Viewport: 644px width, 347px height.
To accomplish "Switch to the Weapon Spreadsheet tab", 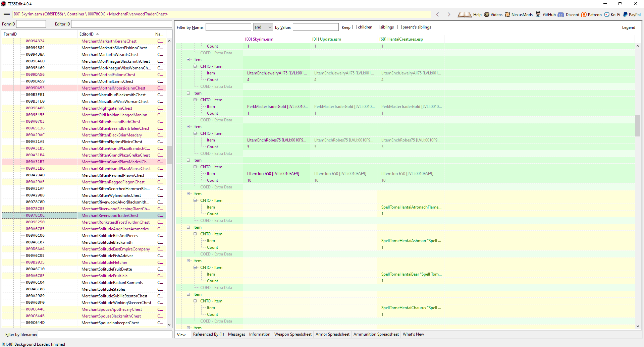I will pos(293,334).
